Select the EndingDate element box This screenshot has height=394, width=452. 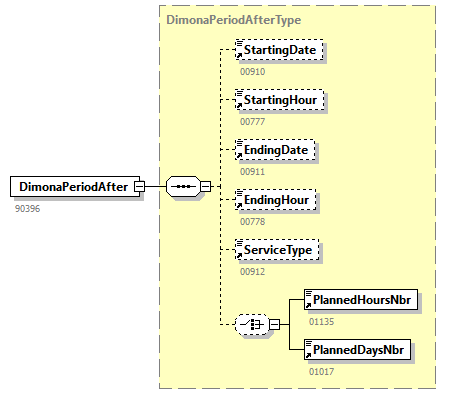click(275, 150)
